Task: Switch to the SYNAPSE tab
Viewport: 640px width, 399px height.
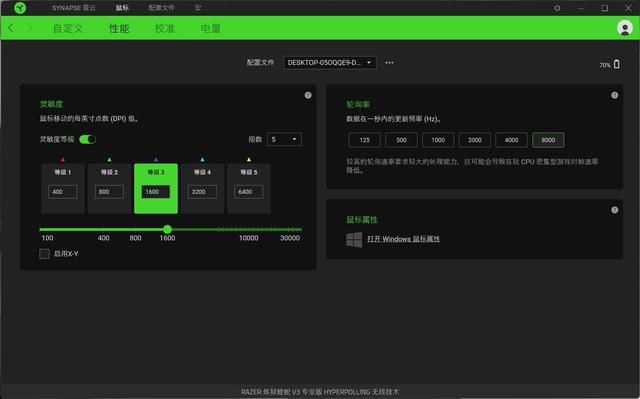Action: click(x=73, y=8)
